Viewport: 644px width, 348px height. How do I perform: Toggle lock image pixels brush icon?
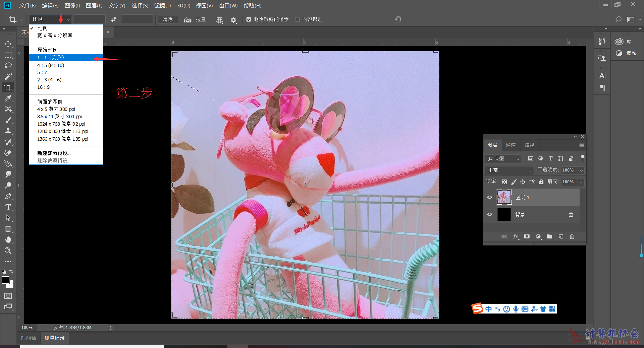click(514, 182)
